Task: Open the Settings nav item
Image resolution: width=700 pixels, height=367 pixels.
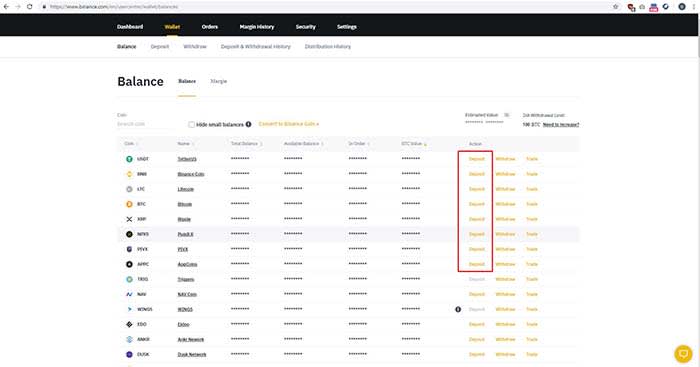Action: tap(347, 27)
